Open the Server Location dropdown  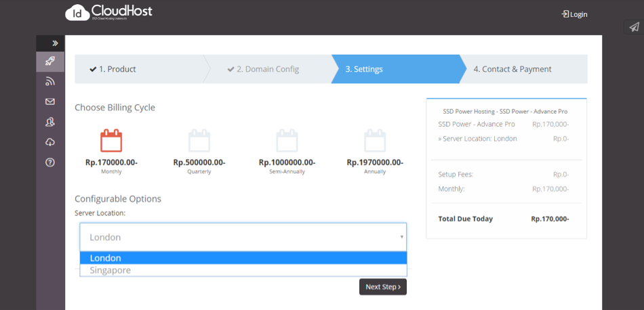coord(243,237)
